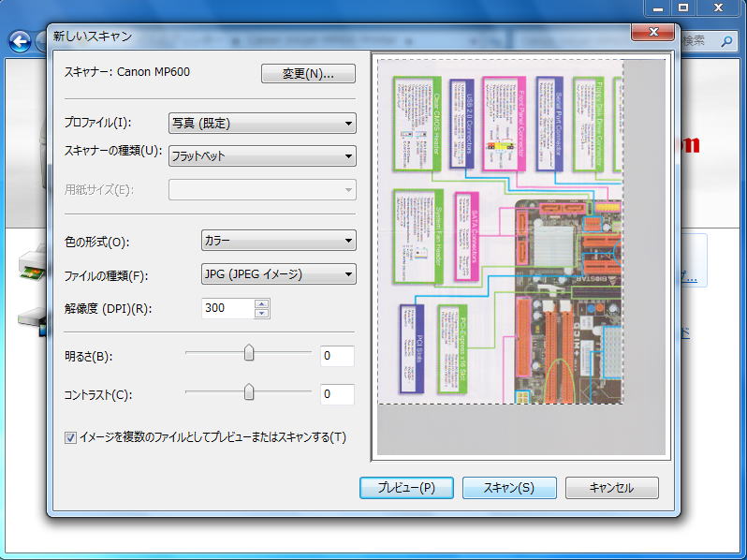Click the search magnifier icon in background window

(x=726, y=41)
